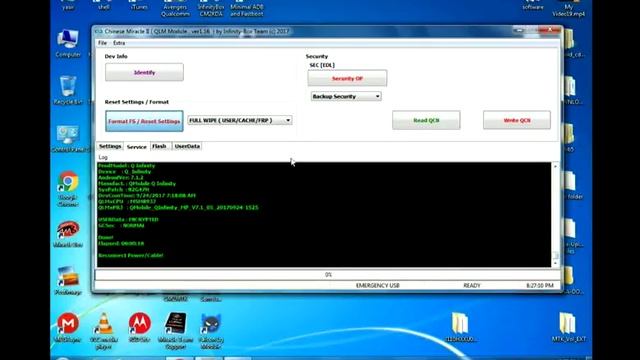The image size is (640, 360).
Task: Click READY status text
Action: tap(472, 285)
